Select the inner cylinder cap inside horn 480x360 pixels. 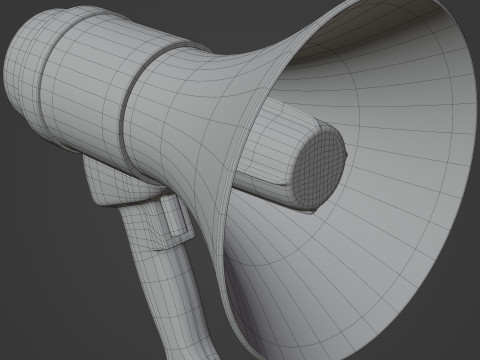(319, 171)
